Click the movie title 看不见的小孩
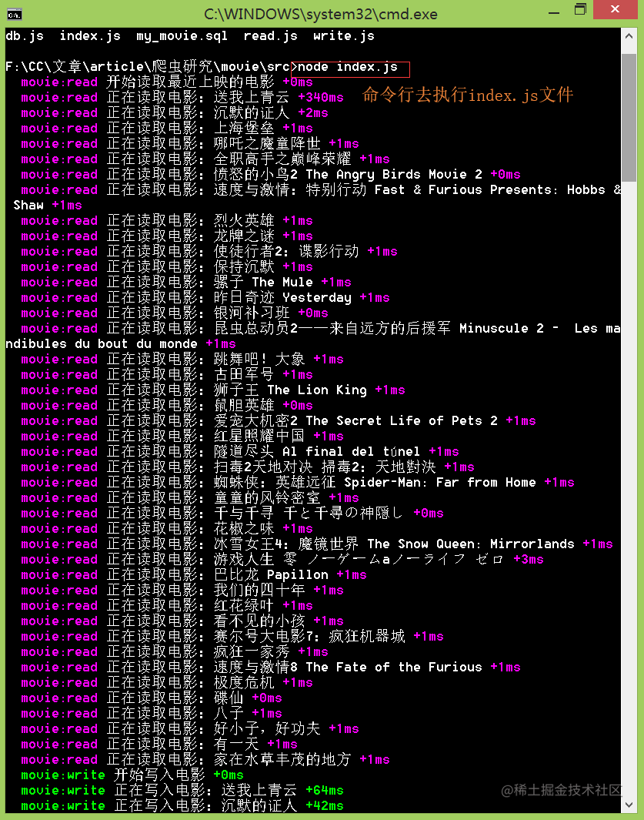Image resolution: width=644 pixels, height=820 pixels. (259, 621)
